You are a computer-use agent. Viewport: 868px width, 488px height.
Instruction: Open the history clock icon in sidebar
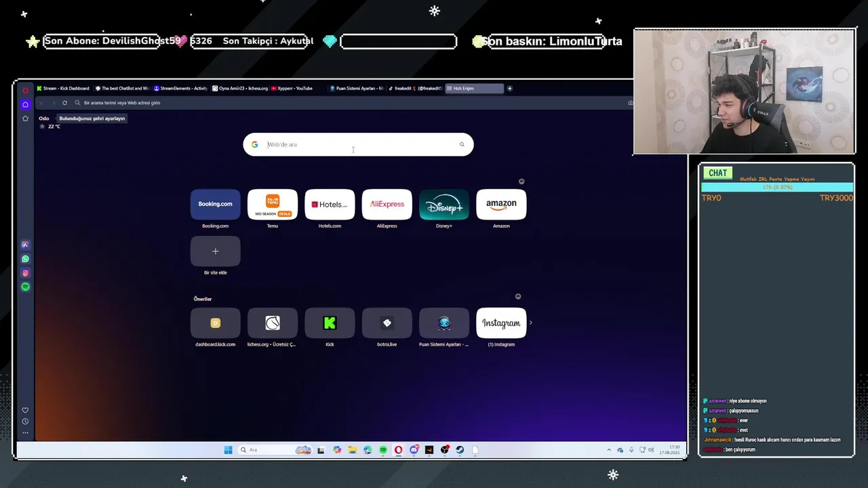(25, 422)
